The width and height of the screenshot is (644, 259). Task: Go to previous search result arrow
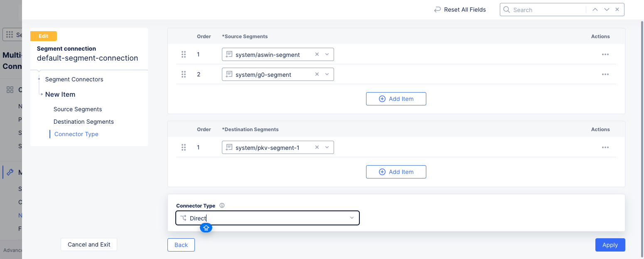tap(595, 10)
